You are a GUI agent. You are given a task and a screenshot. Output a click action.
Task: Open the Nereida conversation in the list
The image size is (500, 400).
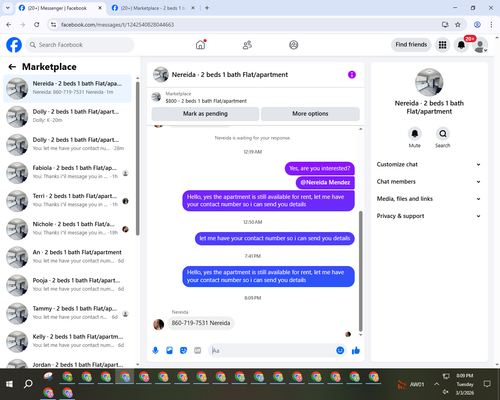coord(67,89)
